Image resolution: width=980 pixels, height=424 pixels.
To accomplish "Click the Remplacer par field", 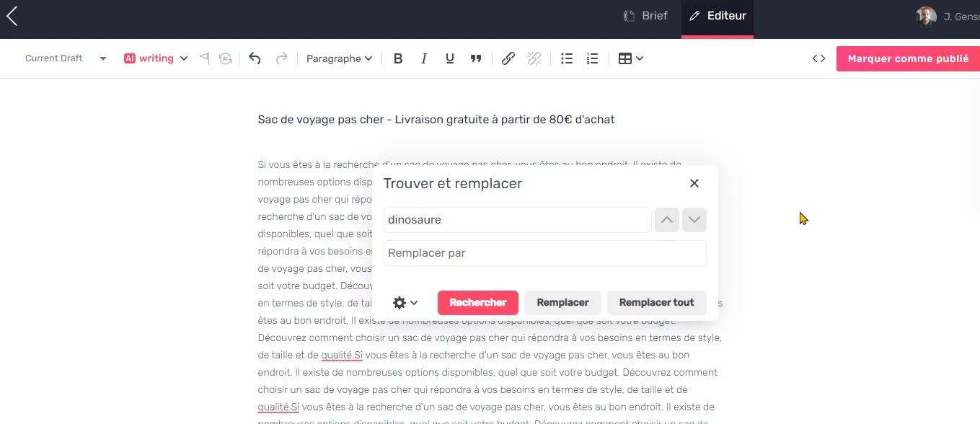I will pos(545,253).
